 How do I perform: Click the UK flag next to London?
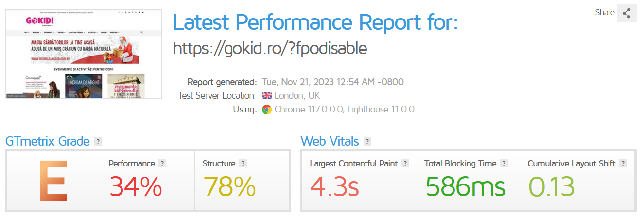pos(267,96)
